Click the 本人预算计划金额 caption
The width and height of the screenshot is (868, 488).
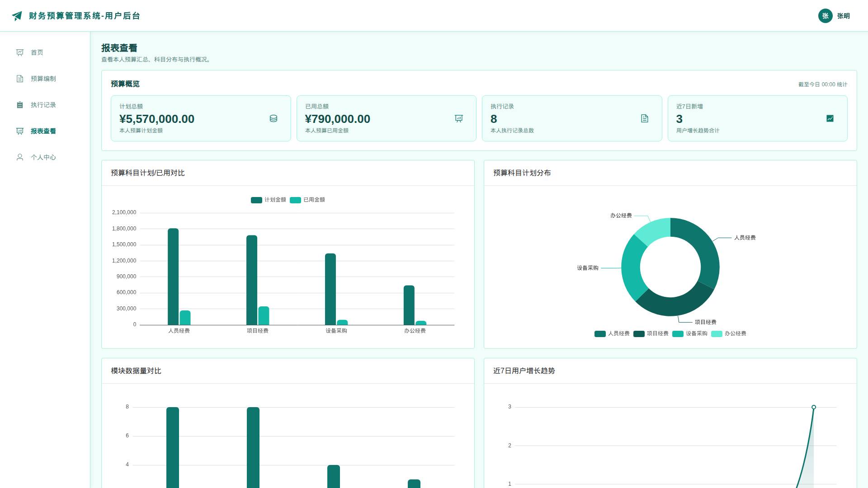click(x=141, y=131)
